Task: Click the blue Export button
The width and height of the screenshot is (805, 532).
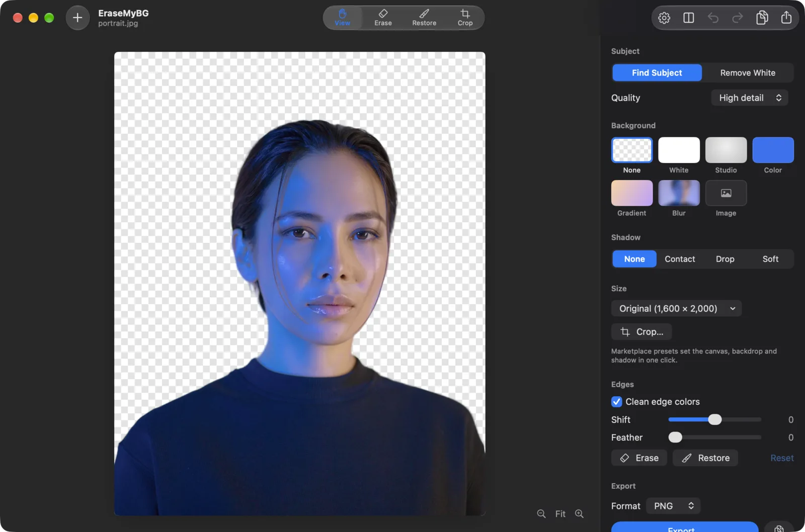Action: coord(685,527)
